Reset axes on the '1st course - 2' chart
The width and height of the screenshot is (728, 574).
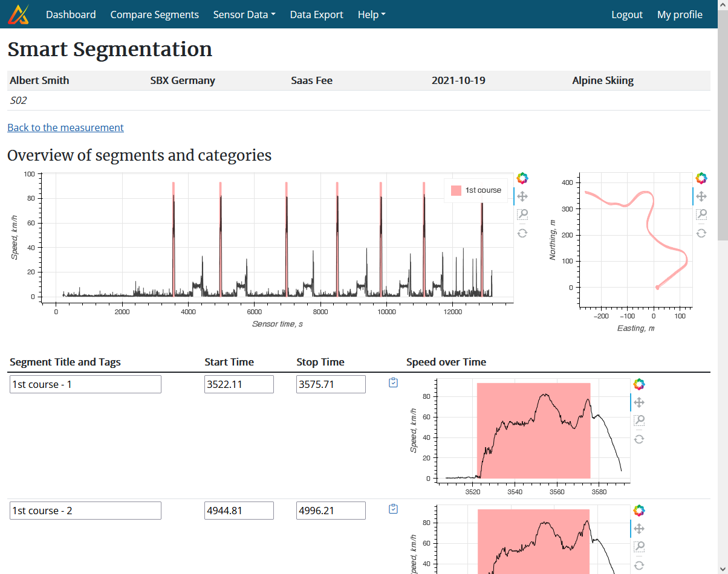639,566
